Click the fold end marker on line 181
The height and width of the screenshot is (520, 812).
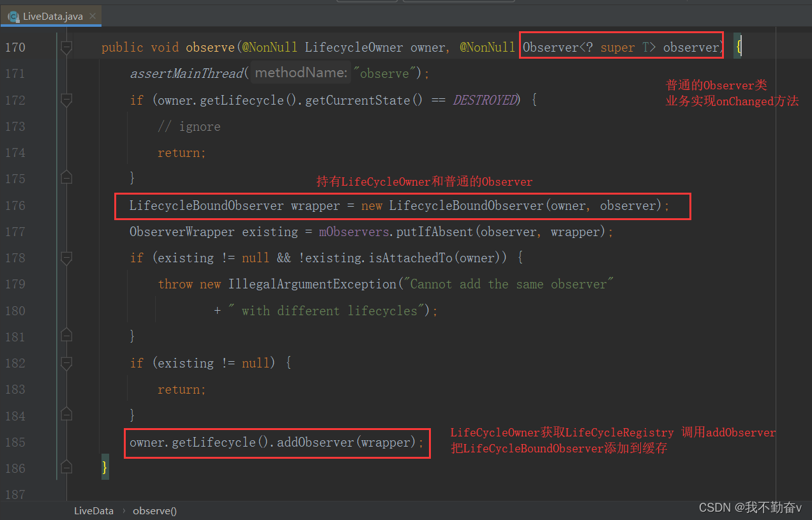point(66,334)
